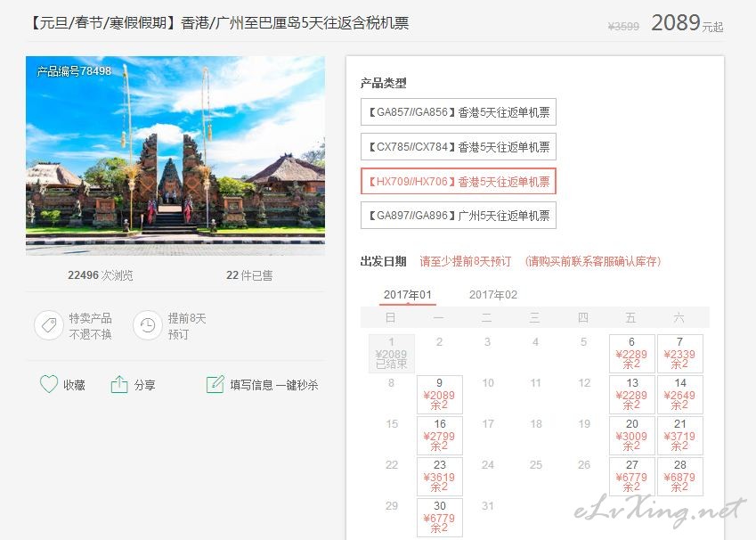Viewport: 756px width, 540px height.
Task: Click 请购买前联系客服确认库存 notice text
Action: (x=593, y=261)
